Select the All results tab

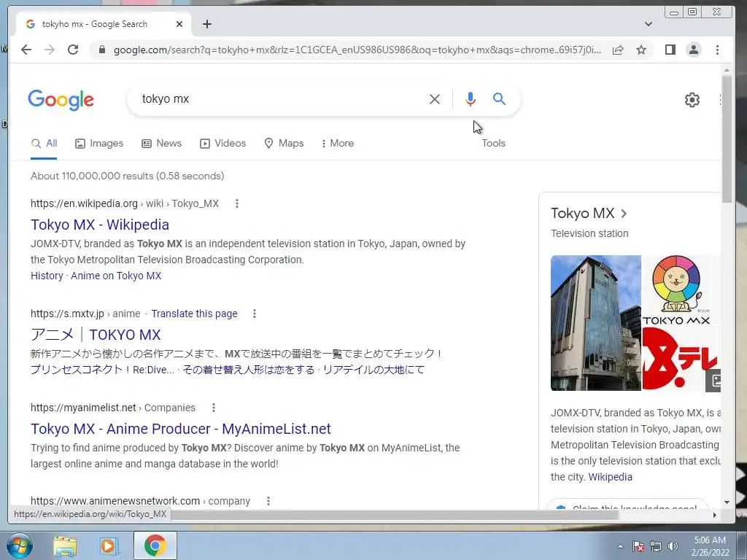(x=44, y=144)
